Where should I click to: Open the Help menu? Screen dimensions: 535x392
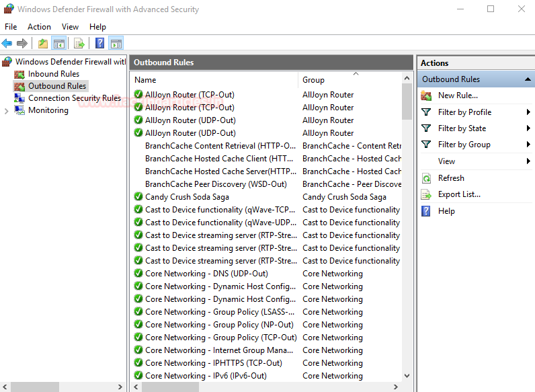[97, 27]
